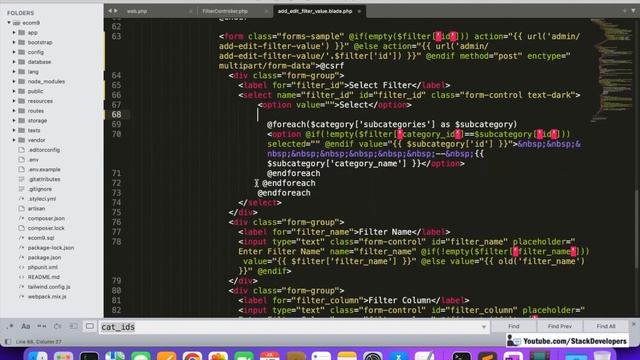Toggle whole word matching option

(x=42, y=327)
